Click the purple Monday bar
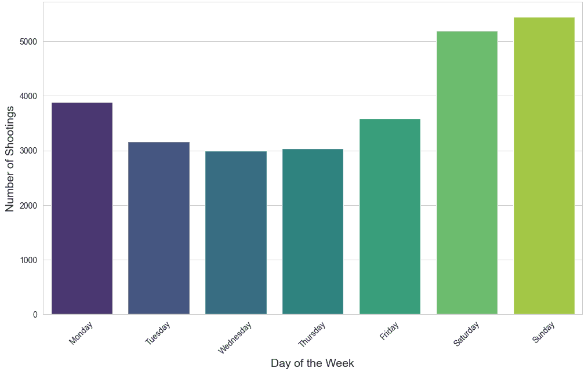 (82, 209)
